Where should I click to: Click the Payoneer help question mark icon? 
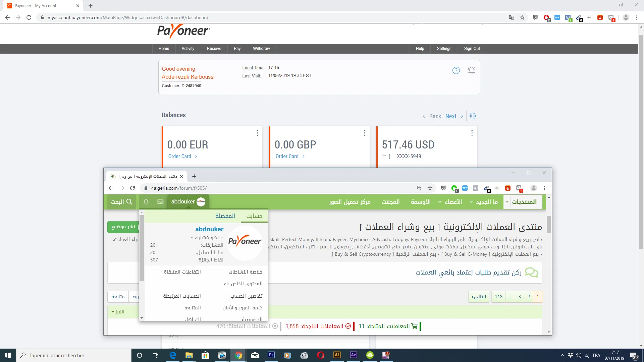tap(456, 70)
